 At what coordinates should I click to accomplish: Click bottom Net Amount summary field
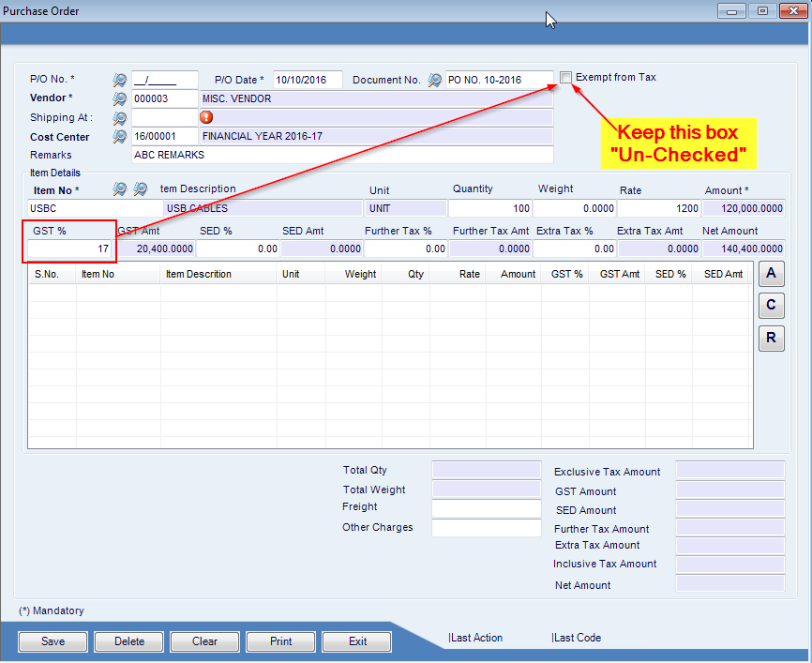[730, 583]
